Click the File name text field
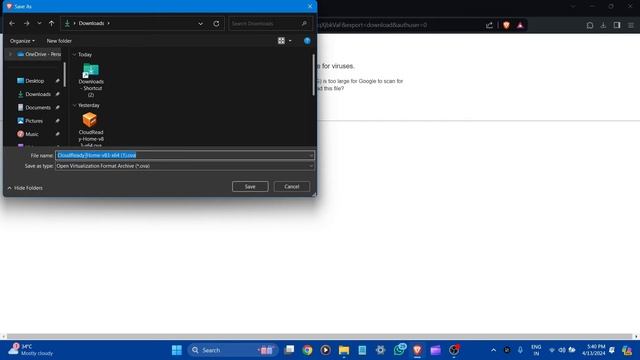 [x=182, y=156]
